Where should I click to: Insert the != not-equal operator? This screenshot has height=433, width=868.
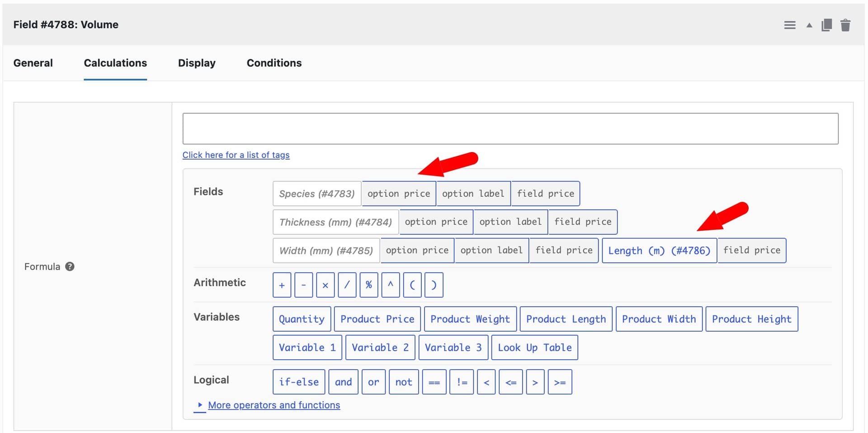[x=462, y=382]
